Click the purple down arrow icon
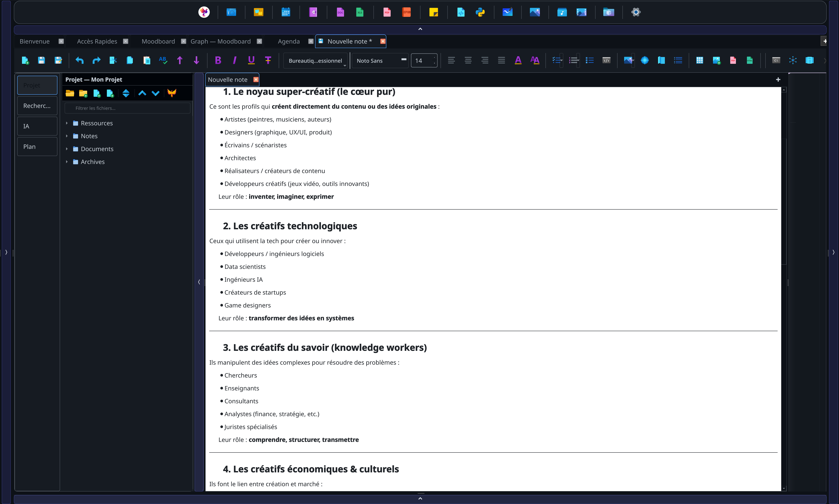 (x=196, y=60)
